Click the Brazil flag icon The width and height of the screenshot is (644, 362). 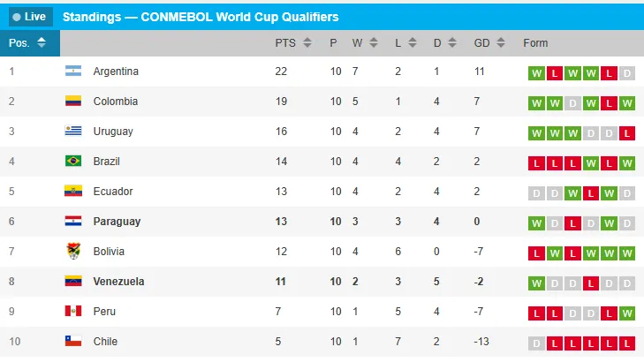73,162
